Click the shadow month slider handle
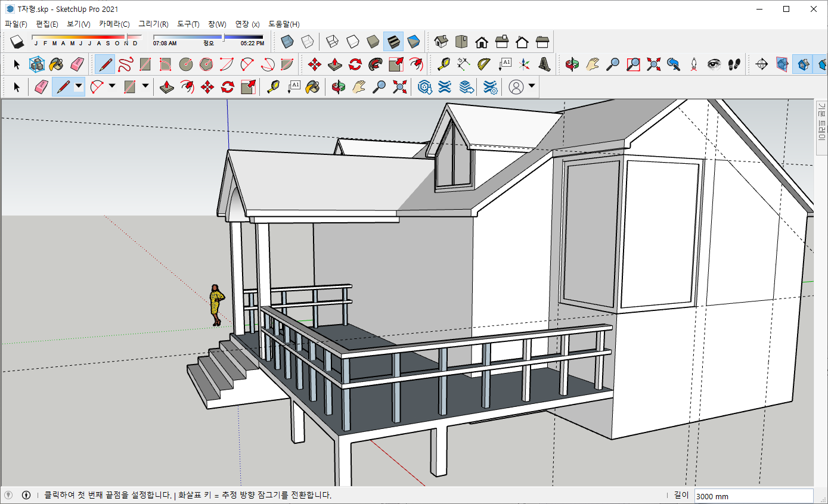The image size is (828, 504). coord(126,38)
